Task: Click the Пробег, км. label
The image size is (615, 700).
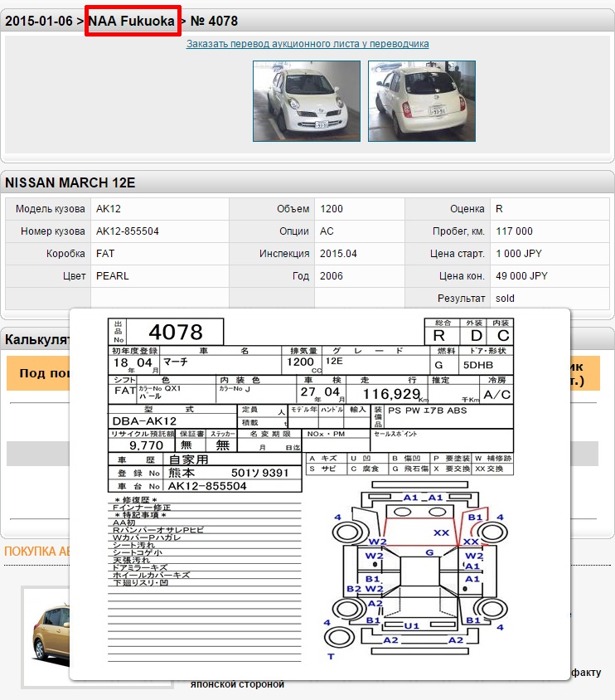Action: pos(458,231)
